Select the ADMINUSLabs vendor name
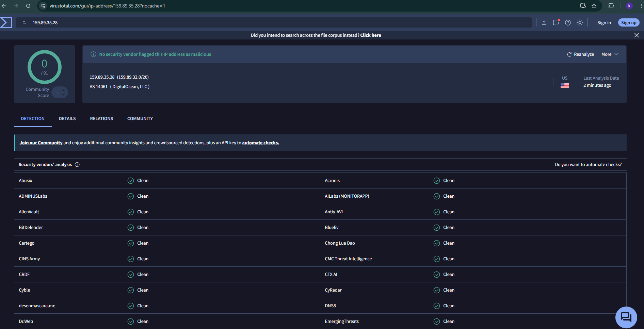Image resolution: width=644 pixels, height=329 pixels. [33, 196]
